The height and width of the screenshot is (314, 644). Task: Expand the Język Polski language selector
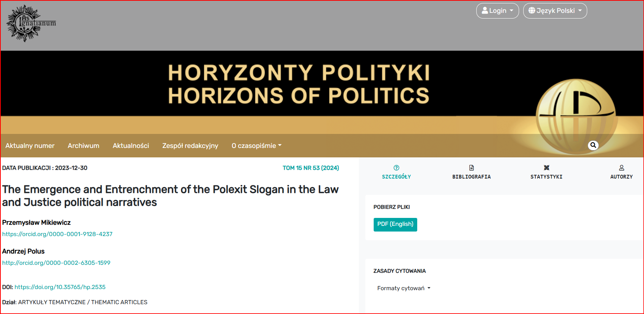coord(555,11)
